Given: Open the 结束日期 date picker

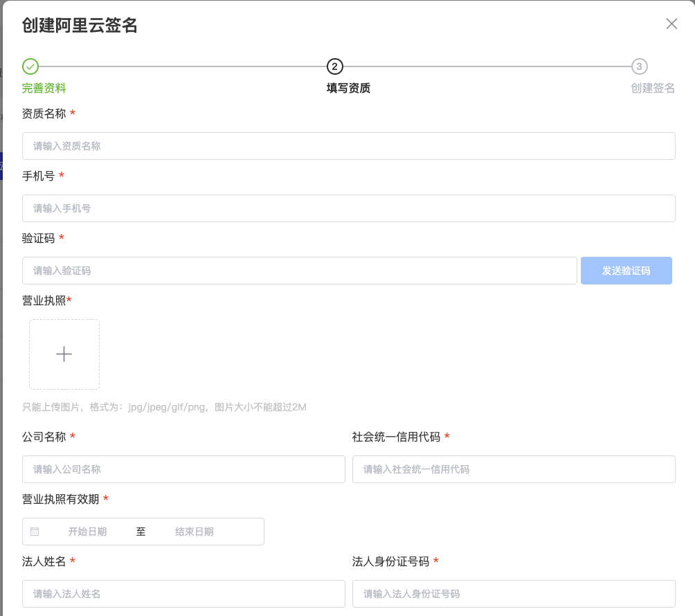Looking at the screenshot, I should click(x=194, y=532).
